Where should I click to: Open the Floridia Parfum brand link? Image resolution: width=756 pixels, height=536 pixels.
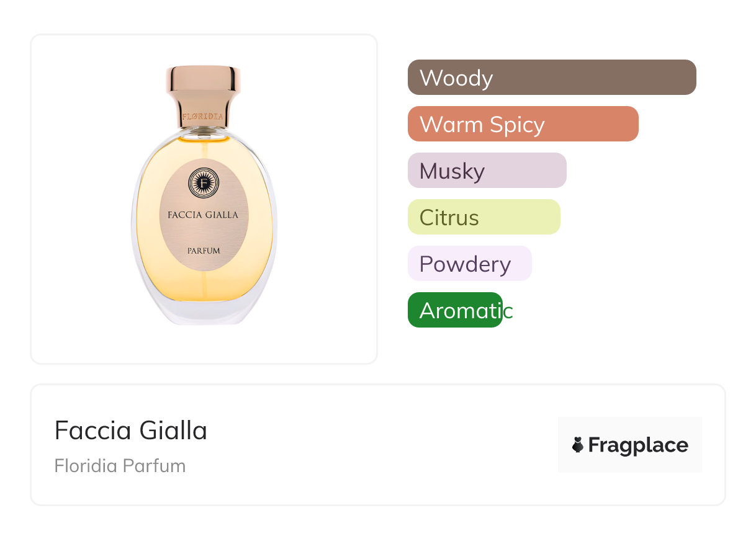[120, 466]
